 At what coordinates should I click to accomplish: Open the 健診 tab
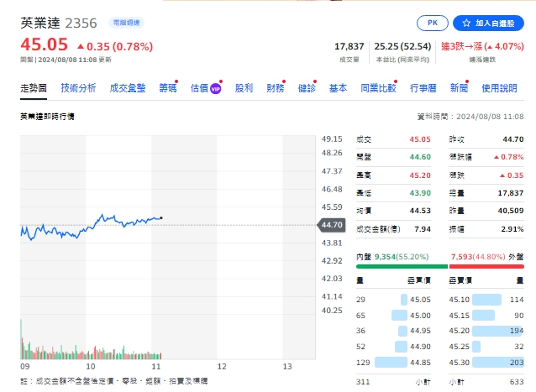tap(307, 88)
